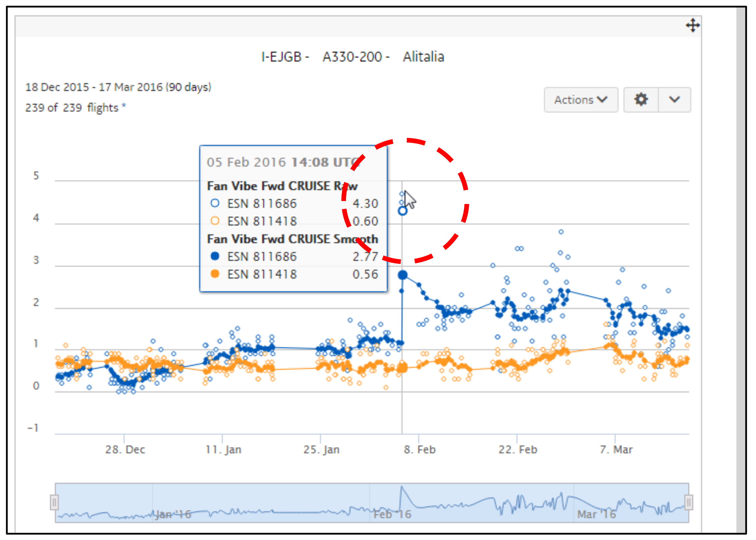Click the right navigator range handle
Screen dimensions: 756x540
688,502
